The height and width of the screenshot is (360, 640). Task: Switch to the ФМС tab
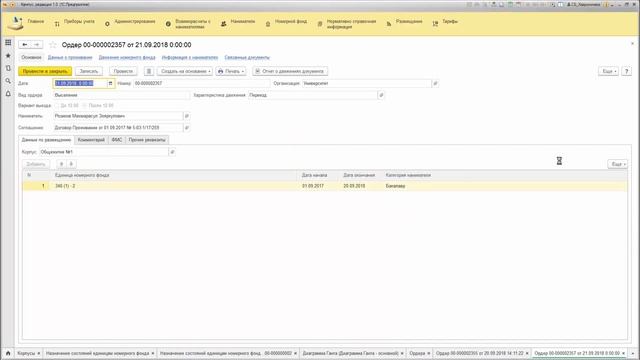click(117, 140)
